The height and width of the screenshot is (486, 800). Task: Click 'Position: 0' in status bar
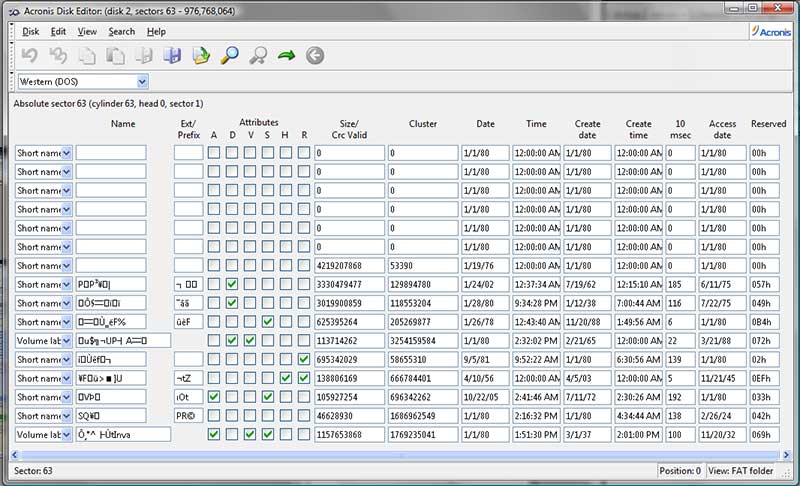[680, 471]
